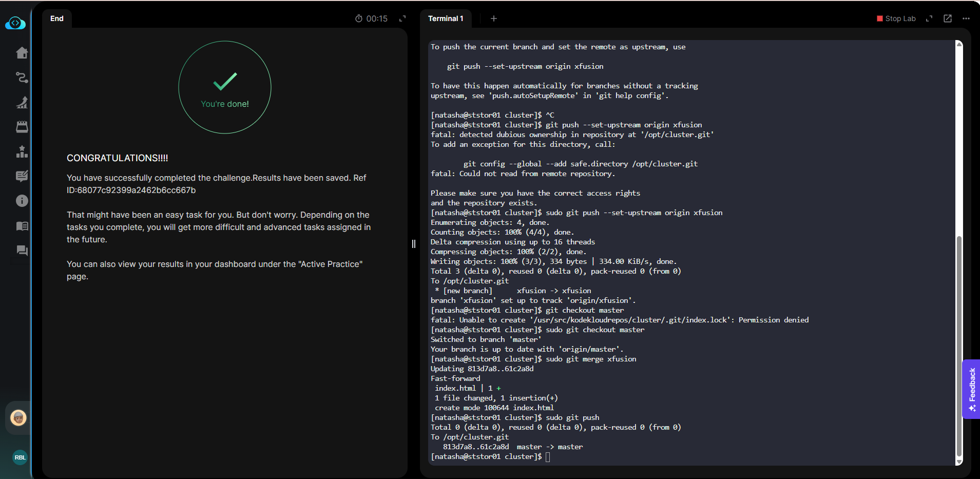This screenshot has height=479, width=980.
Task: Open the leaderboard podium icon
Action: point(22,151)
